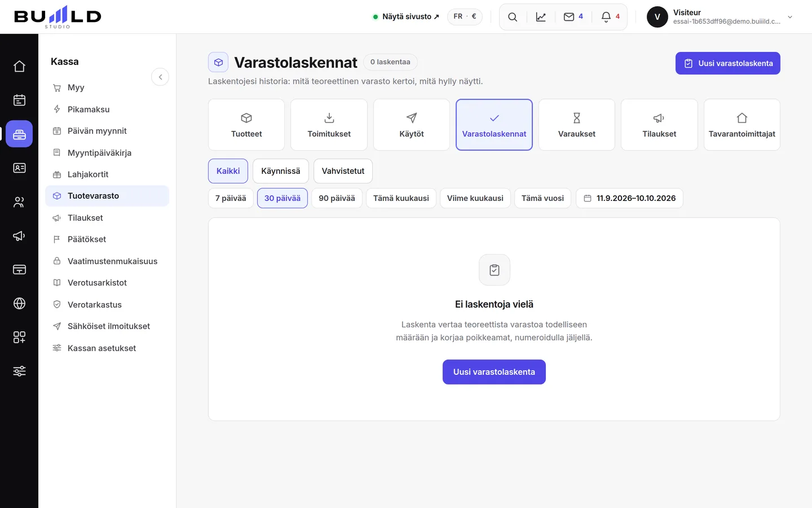Open Päivän myynnit in the Kassa menu
Viewport: 812px width, 508px height.
point(107,131)
